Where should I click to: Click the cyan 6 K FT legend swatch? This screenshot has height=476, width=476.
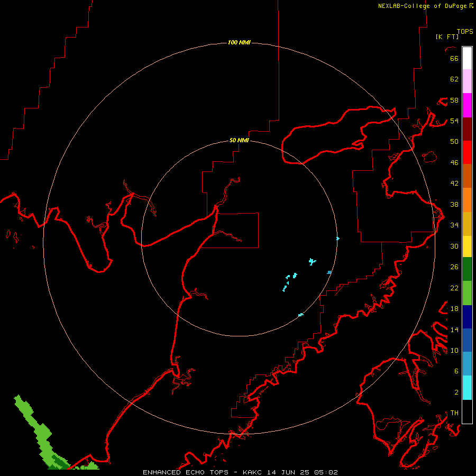point(467,388)
